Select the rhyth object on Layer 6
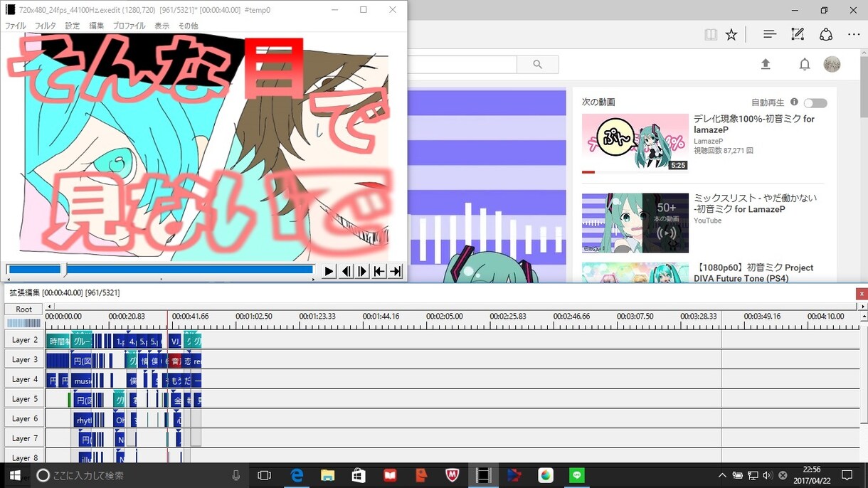Screen dimensions: 868x488 click(84, 420)
